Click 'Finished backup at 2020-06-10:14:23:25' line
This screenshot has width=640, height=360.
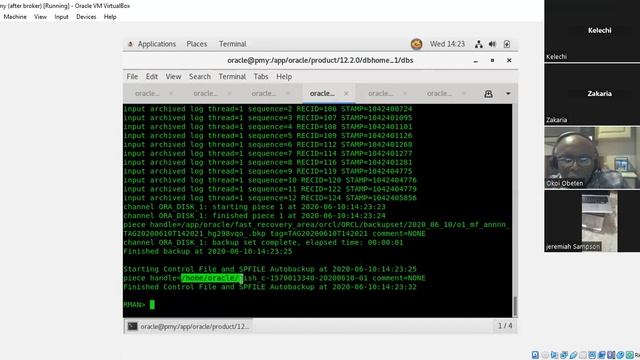point(208,251)
